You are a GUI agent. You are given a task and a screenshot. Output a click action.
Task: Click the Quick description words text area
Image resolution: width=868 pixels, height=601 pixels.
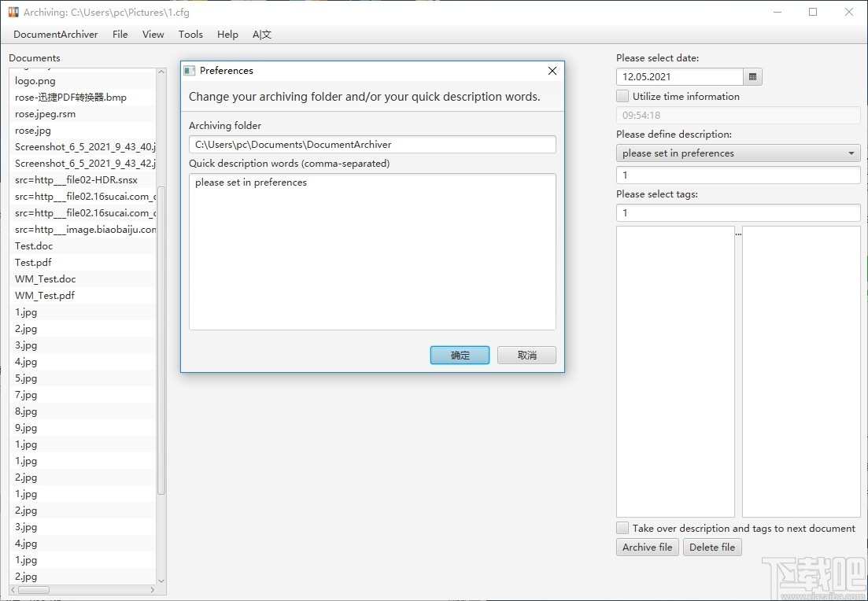pos(372,252)
